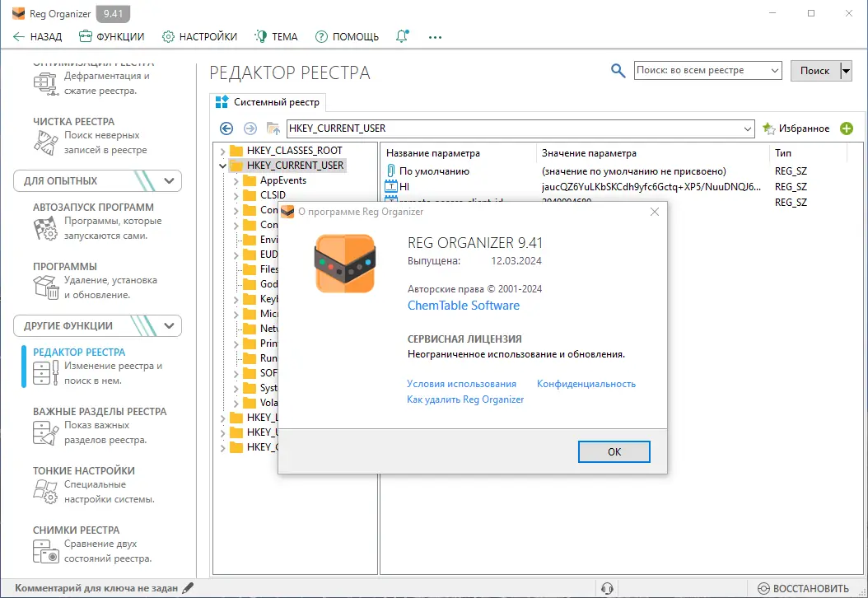
Task: Open the three-dots more menu
Action: point(435,37)
